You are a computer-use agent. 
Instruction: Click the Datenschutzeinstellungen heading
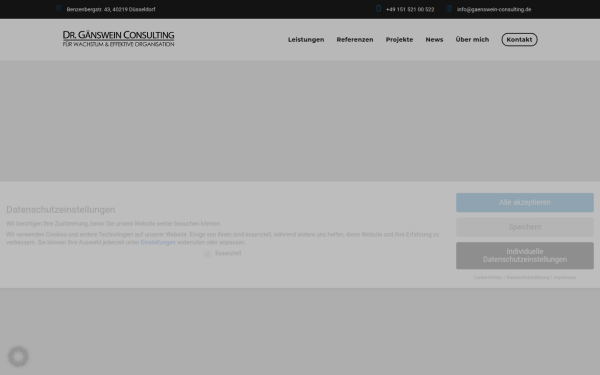(60, 210)
